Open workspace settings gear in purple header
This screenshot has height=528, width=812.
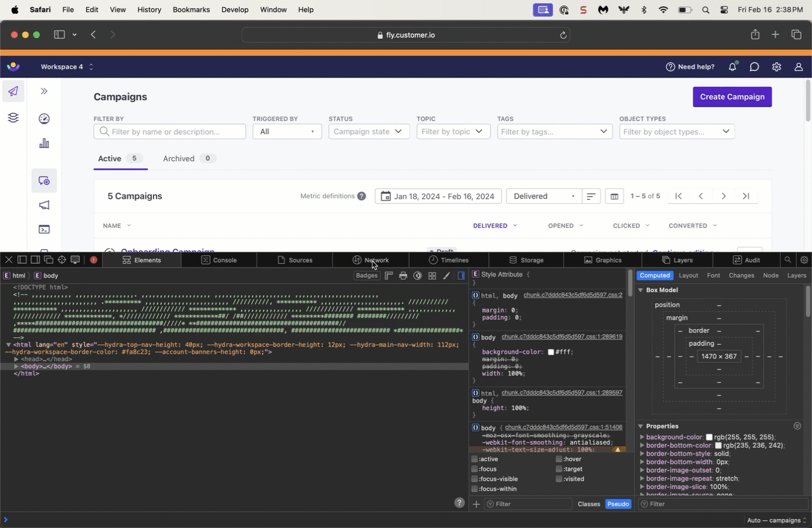click(x=777, y=67)
